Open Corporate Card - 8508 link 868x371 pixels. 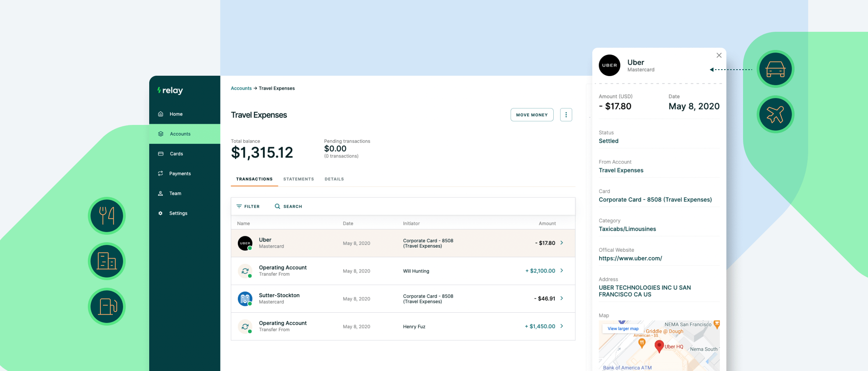655,200
